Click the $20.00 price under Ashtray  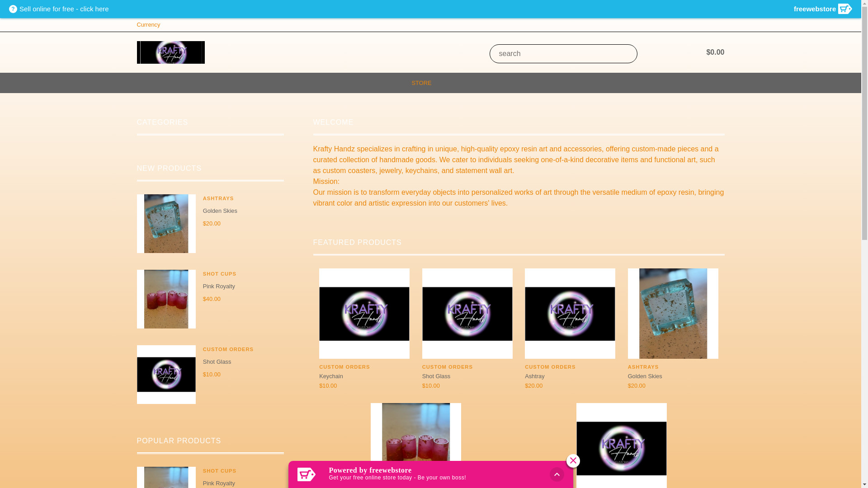pyautogui.click(x=533, y=386)
